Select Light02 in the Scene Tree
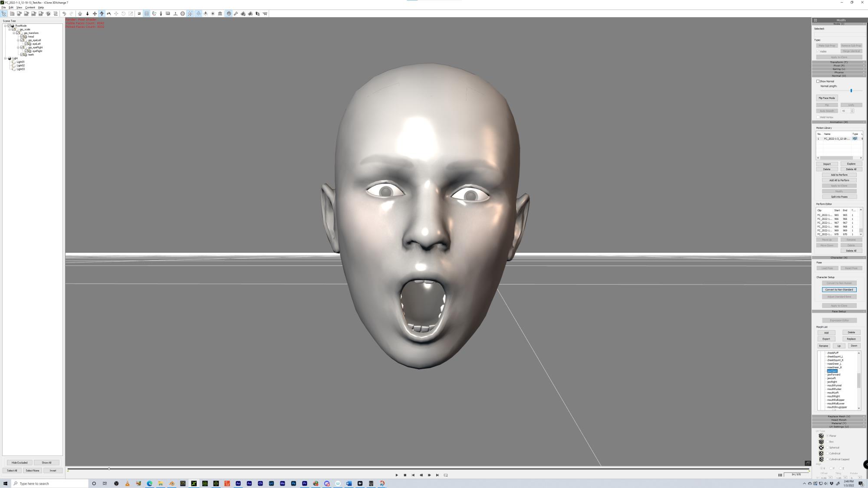Screen dimensions: 868x488 (x=20, y=66)
